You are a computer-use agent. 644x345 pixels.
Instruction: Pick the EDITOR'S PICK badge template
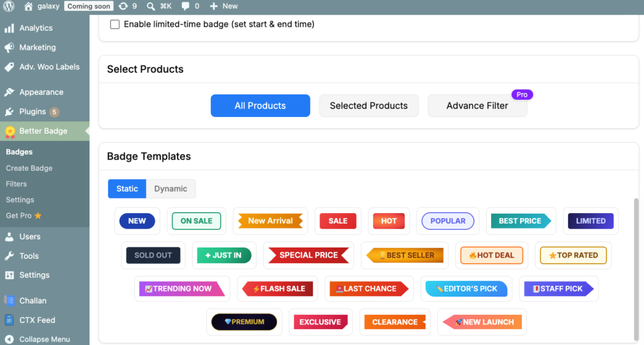click(x=466, y=289)
